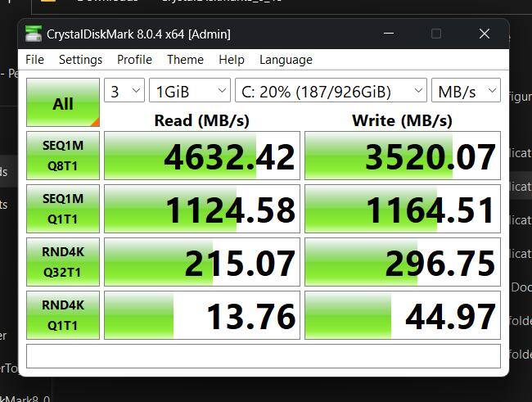
Task: Open the Language menu
Action: point(286,60)
